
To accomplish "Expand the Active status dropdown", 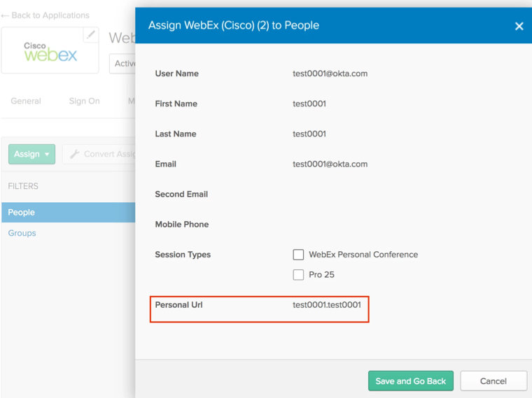I will pos(123,63).
